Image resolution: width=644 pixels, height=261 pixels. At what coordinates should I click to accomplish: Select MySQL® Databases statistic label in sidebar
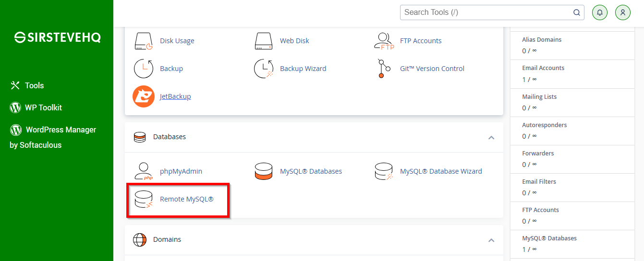549,238
